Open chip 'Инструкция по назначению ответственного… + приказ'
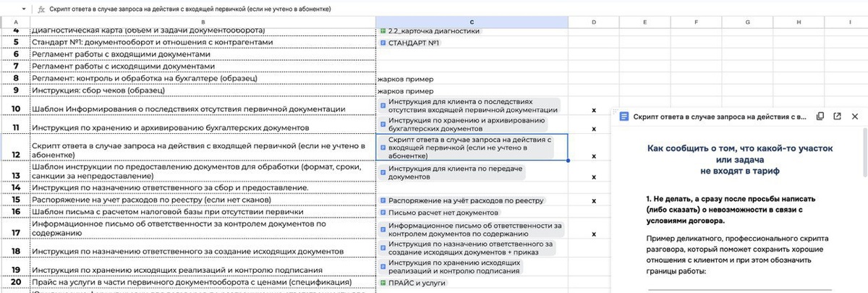The image size is (868, 293). tap(467, 249)
